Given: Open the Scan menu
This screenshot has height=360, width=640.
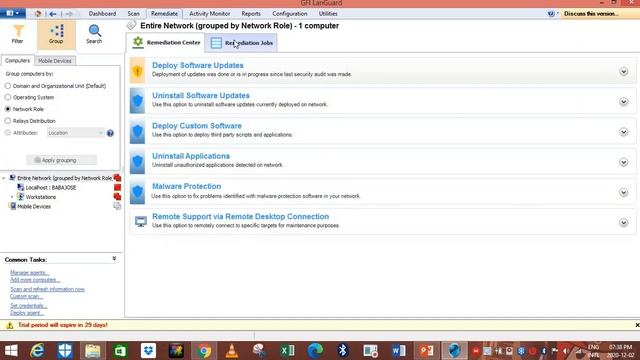Looking at the screenshot, I should point(133,13).
